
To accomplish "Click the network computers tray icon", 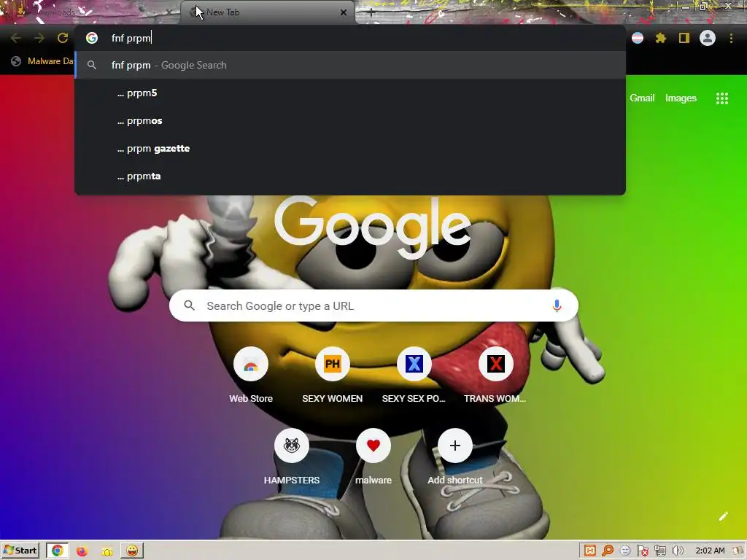I will [x=659, y=551].
